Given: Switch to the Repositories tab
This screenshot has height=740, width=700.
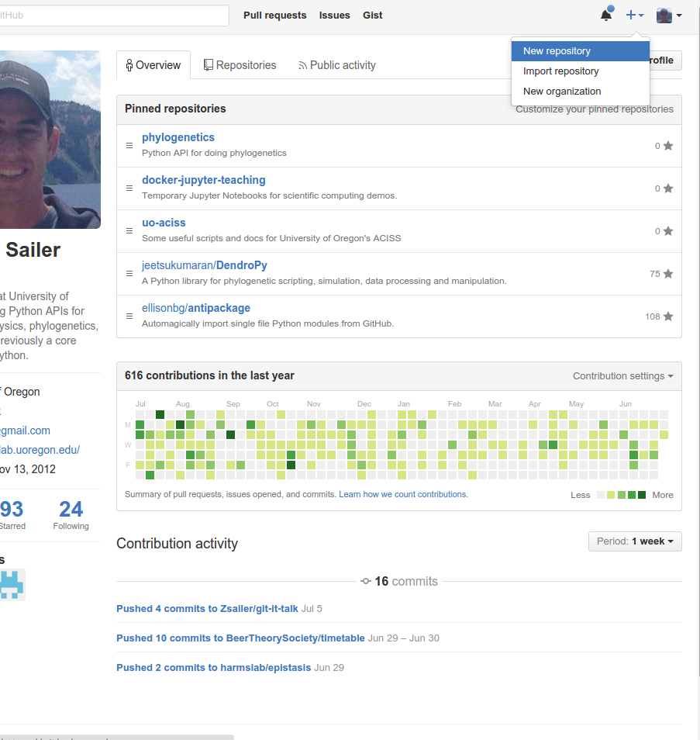Looking at the screenshot, I should coord(240,65).
